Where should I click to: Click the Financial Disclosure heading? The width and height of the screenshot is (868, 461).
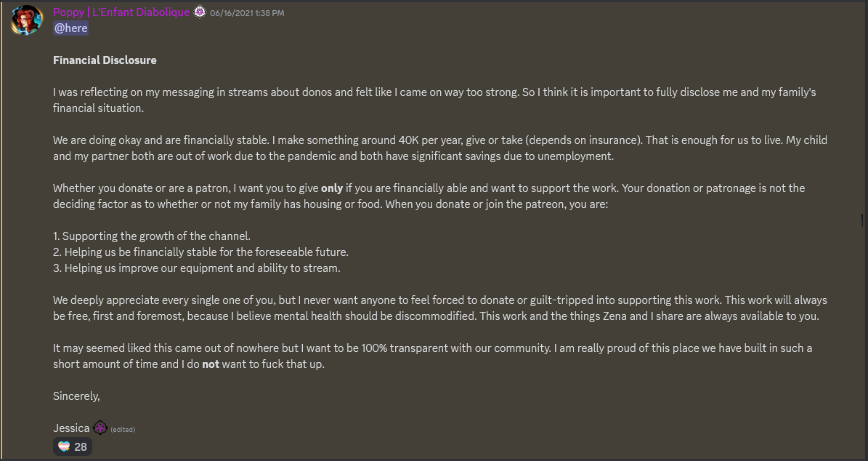click(105, 60)
